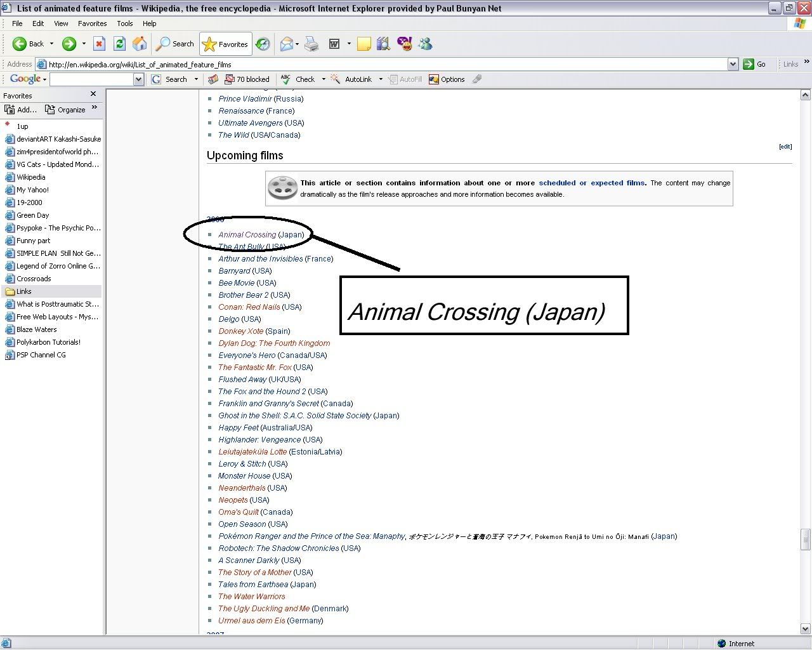Expand the Google Search button dropdown arrow
Screen dimensions: 812x650
pyautogui.click(x=196, y=79)
